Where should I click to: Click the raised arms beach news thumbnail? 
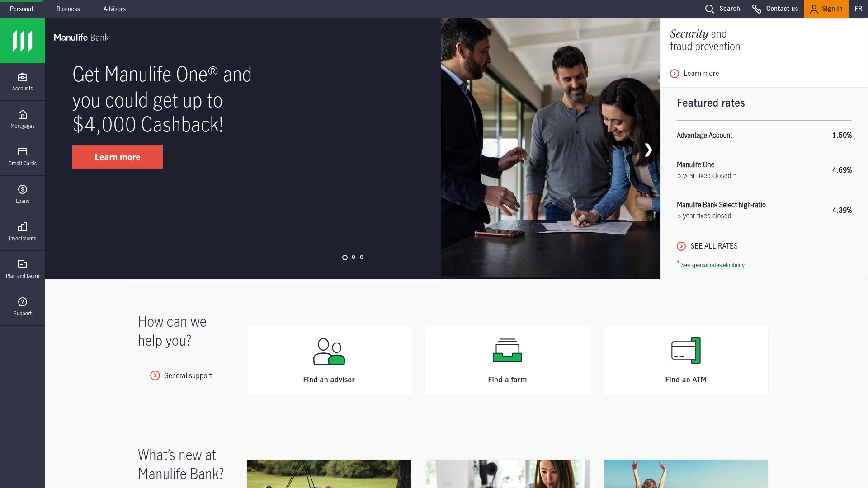[x=686, y=474]
